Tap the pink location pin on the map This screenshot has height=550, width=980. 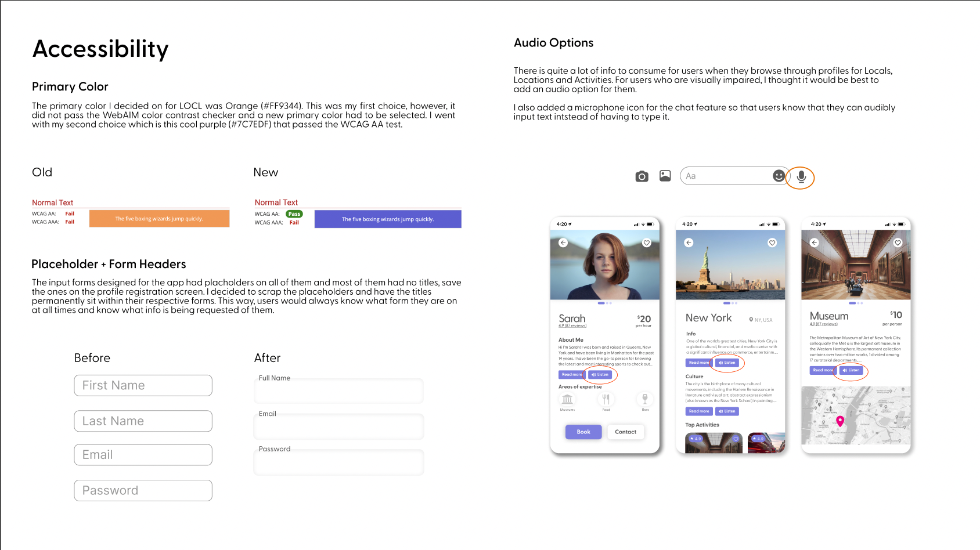(x=840, y=421)
